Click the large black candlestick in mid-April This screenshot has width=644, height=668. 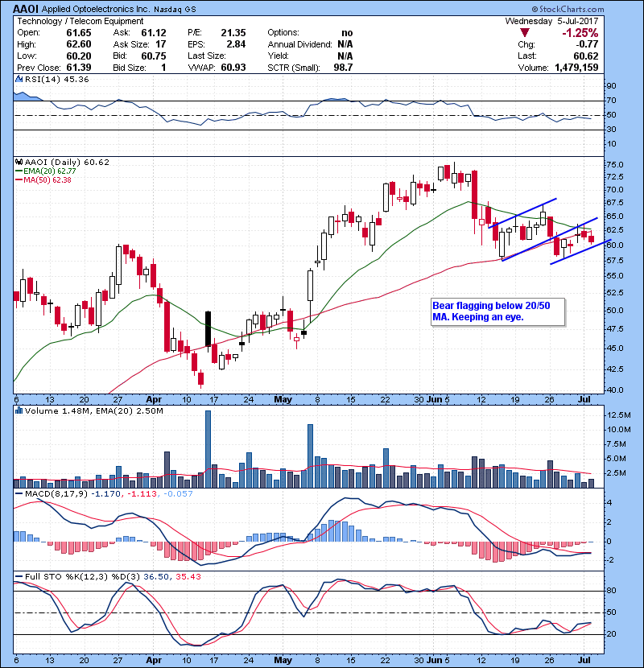coord(208,329)
